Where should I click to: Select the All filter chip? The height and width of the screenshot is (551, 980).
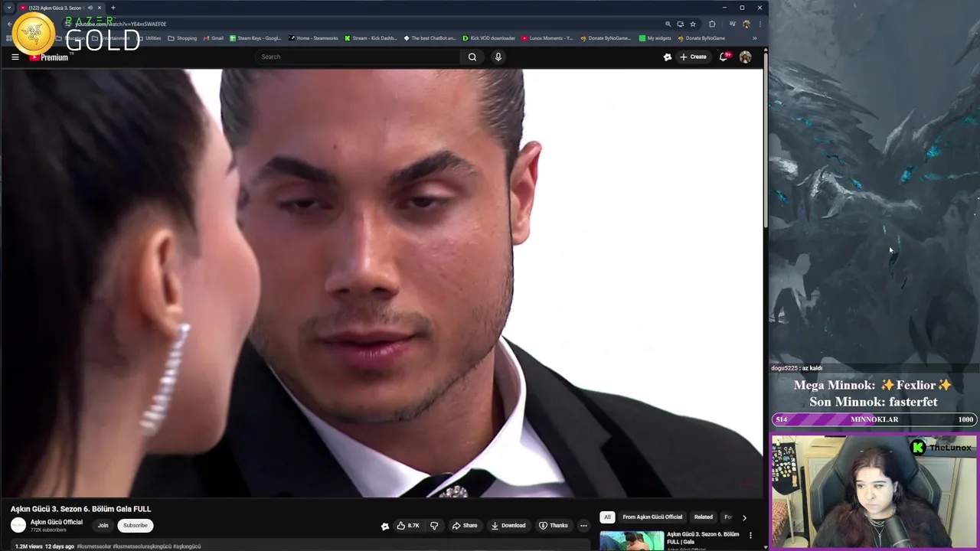tap(607, 517)
